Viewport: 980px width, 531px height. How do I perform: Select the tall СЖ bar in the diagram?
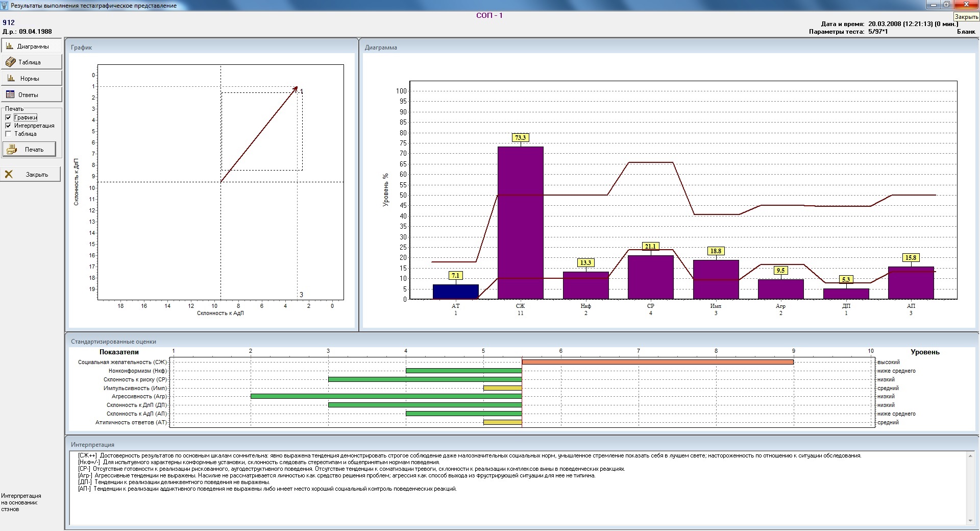[520, 223]
